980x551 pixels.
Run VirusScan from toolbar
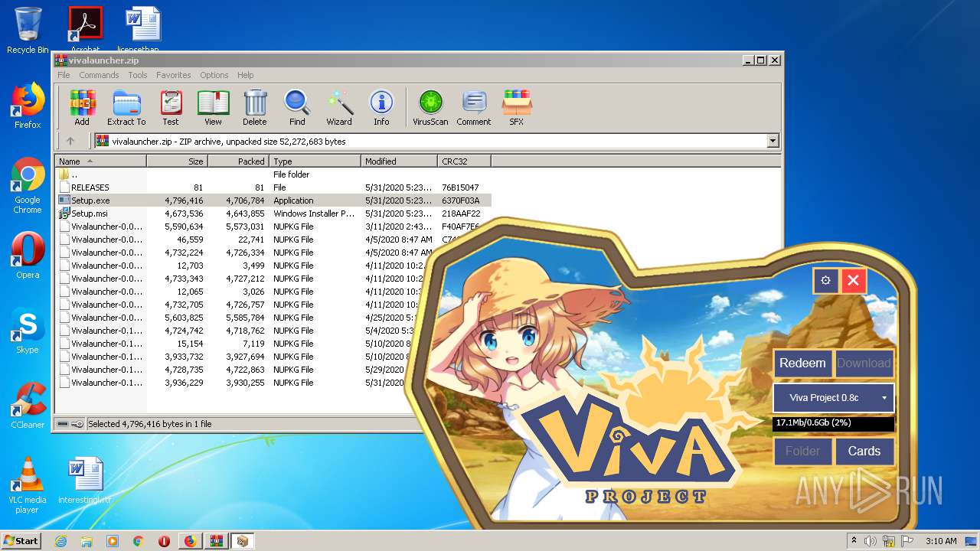click(430, 107)
